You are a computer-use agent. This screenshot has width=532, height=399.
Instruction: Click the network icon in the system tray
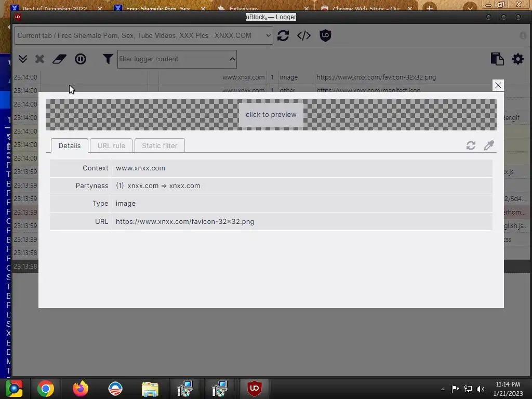click(468, 389)
